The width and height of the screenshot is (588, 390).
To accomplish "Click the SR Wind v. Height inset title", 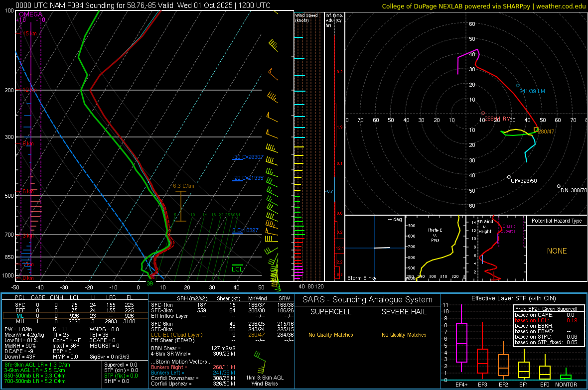I will pos(485,227).
